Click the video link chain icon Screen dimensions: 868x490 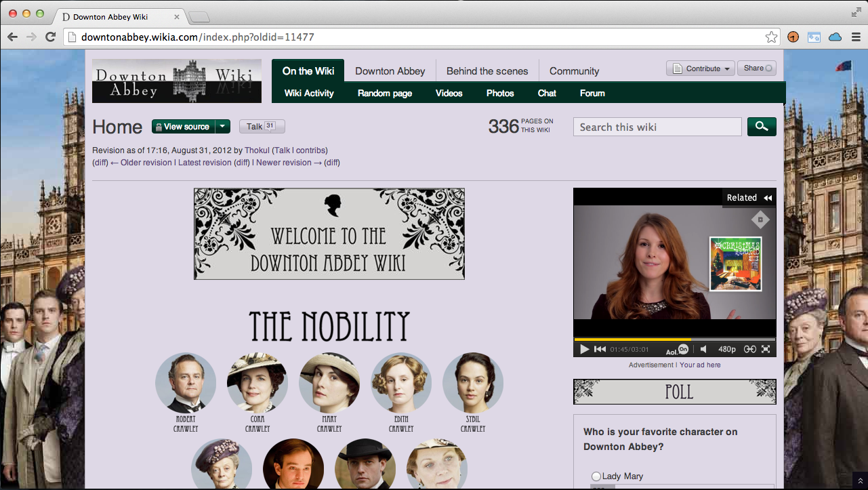click(x=749, y=349)
